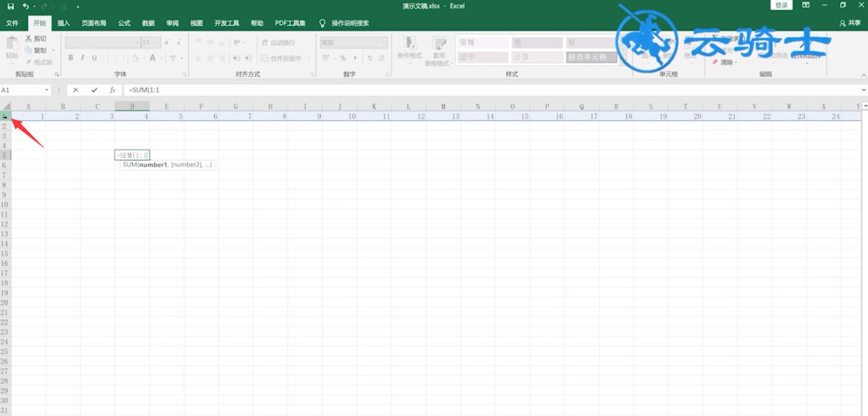Viewport: 868px width, 416px height.
Task: Cut selection with the 剪切 scissors button
Action: coord(36,39)
